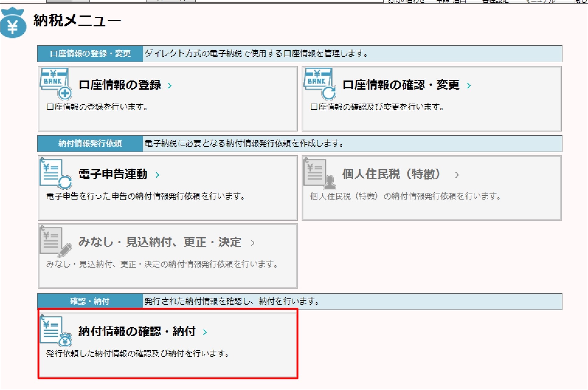Click chevron next to 口座情報の確認・変更
The width and height of the screenshot is (588, 390).
pos(469,86)
